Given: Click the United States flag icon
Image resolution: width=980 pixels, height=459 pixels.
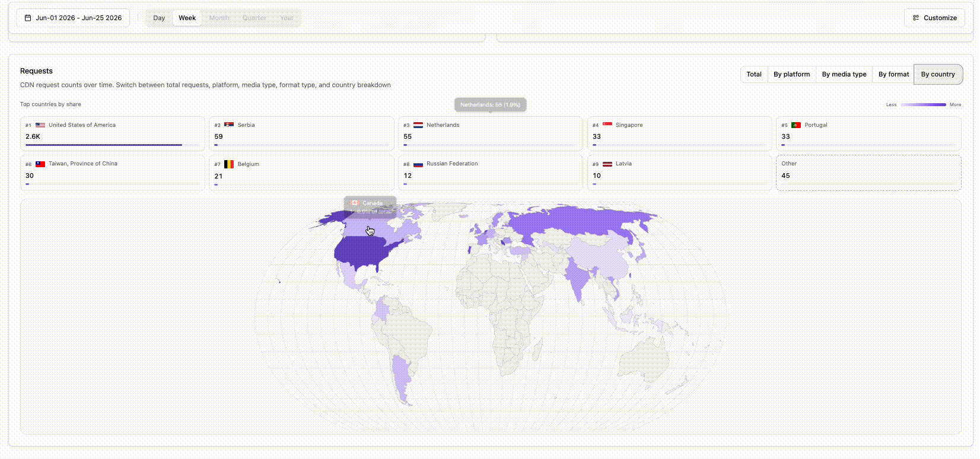Looking at the screenshot, I should tap(40, 125).
